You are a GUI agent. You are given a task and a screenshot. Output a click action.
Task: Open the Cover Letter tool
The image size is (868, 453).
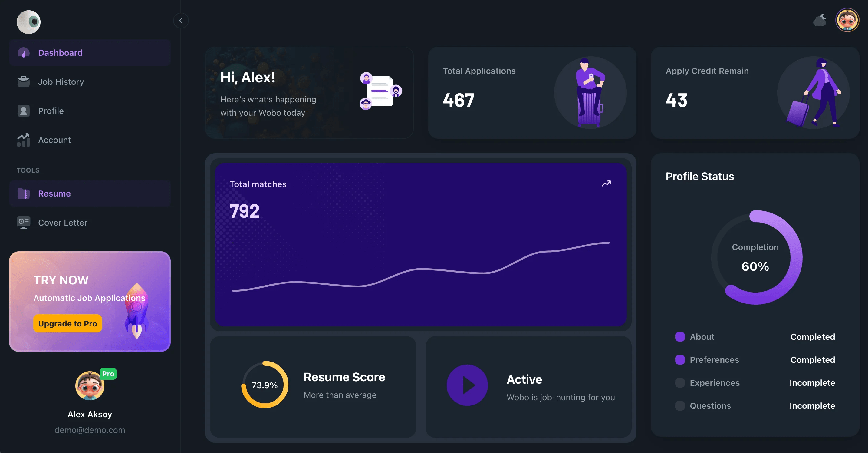[90, 223]
